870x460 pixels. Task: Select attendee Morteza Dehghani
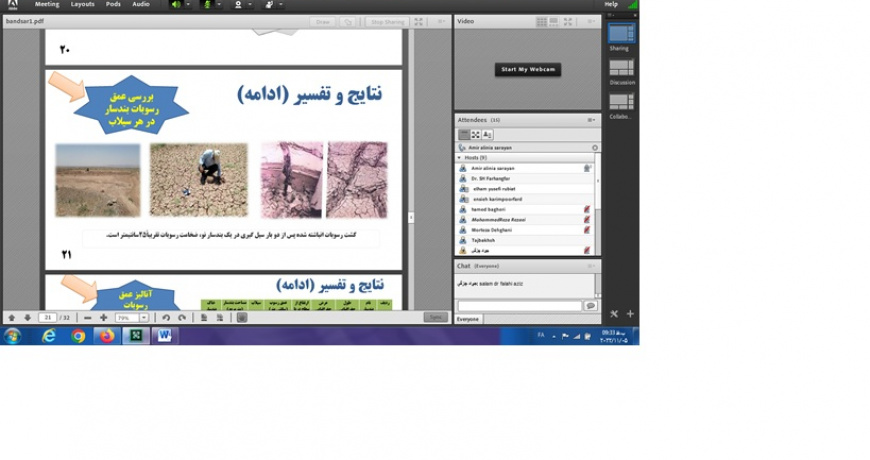(x=525, y=230)
